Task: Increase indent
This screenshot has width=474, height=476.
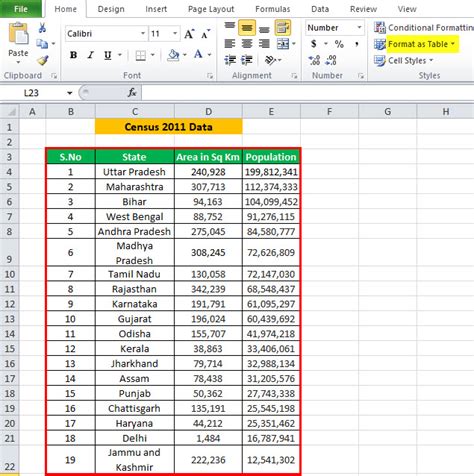Action: pyautogui.click(x=247, y=60)
